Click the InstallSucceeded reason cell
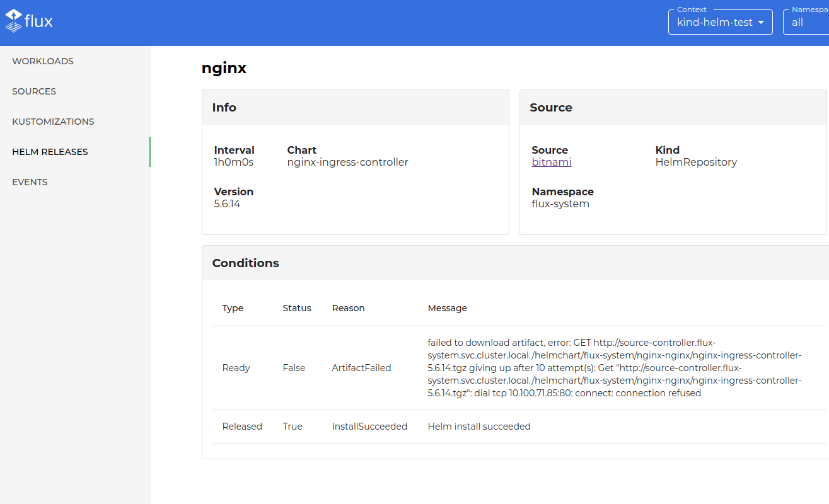The height and width of the screenshot is (504, 829). click(369, 427)
